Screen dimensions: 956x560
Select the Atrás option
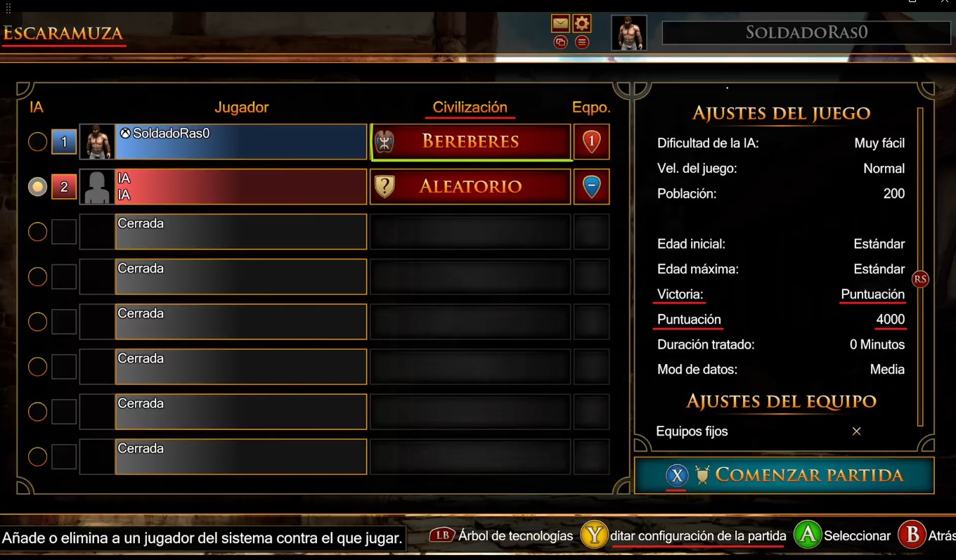coord(927,535)
